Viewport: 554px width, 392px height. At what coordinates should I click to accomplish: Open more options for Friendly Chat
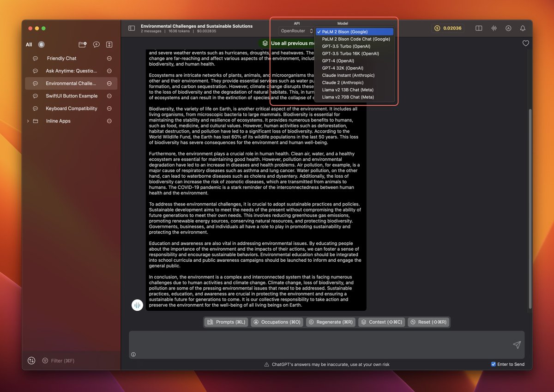click(x=109, y=59)
